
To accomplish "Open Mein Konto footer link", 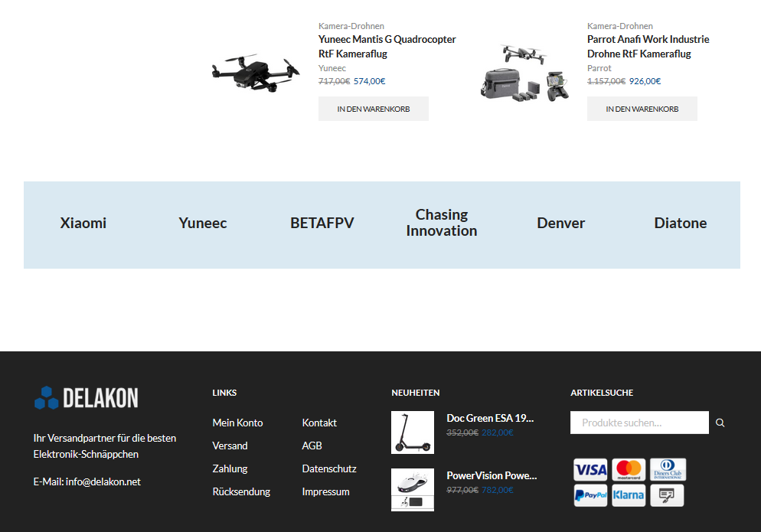I will [237, 423].
